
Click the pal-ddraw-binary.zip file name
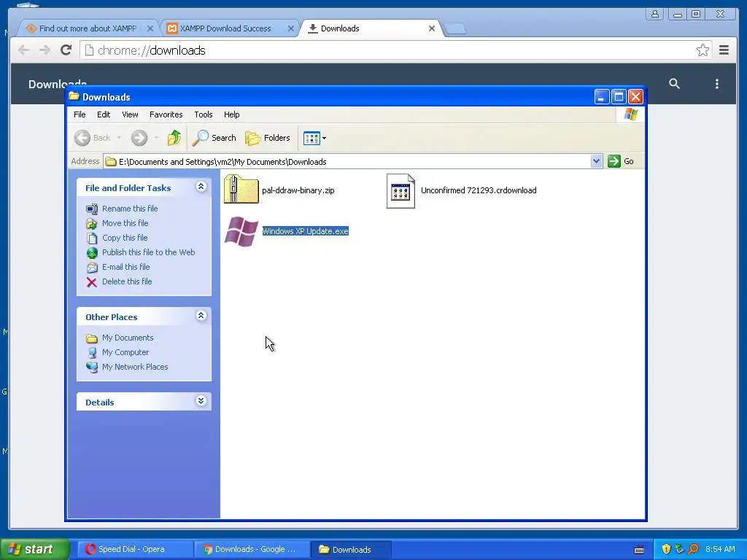click(x=298, y=190)
